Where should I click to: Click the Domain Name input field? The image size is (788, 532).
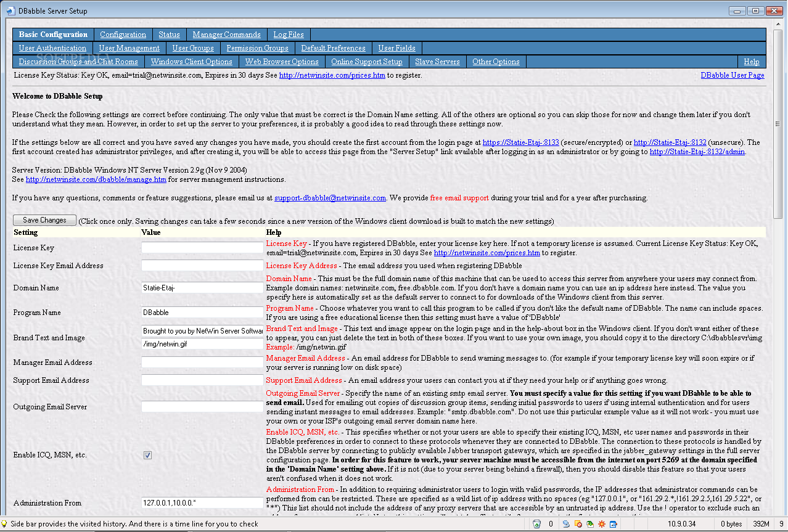point(202,287)
